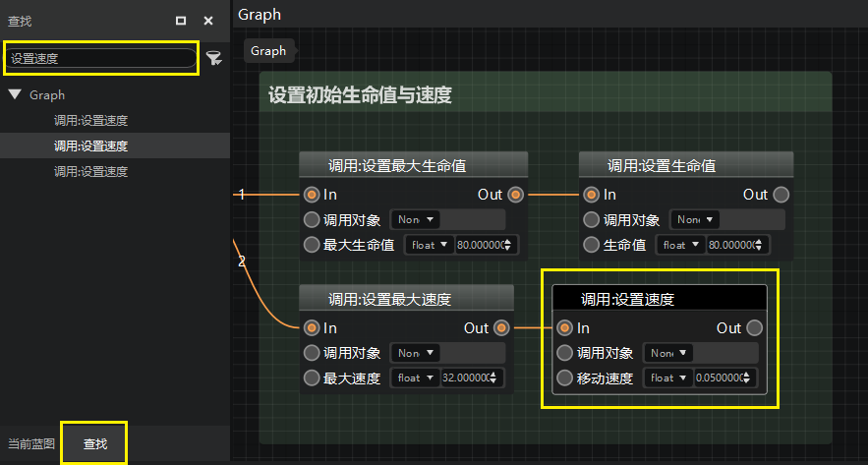Toggle the 移动速度 input pin
The height and width of the screenshot is (465, 868).
click(x=564, y=378)
